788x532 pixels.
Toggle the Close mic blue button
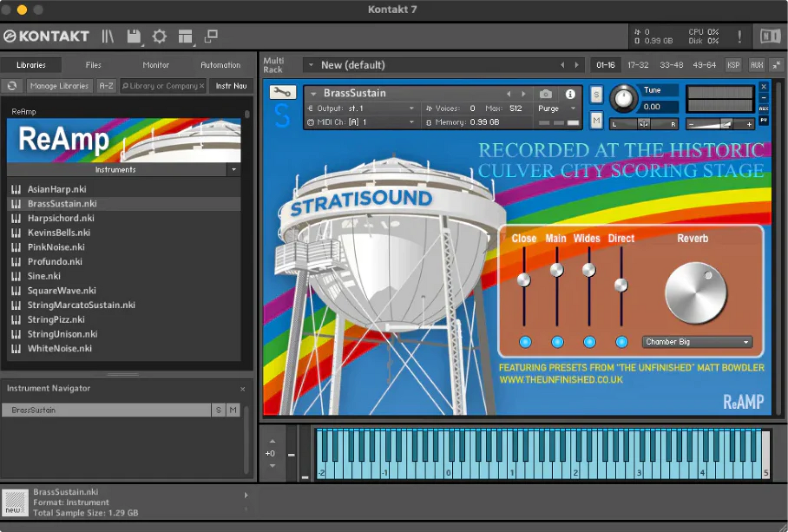(x=525, y=342)
